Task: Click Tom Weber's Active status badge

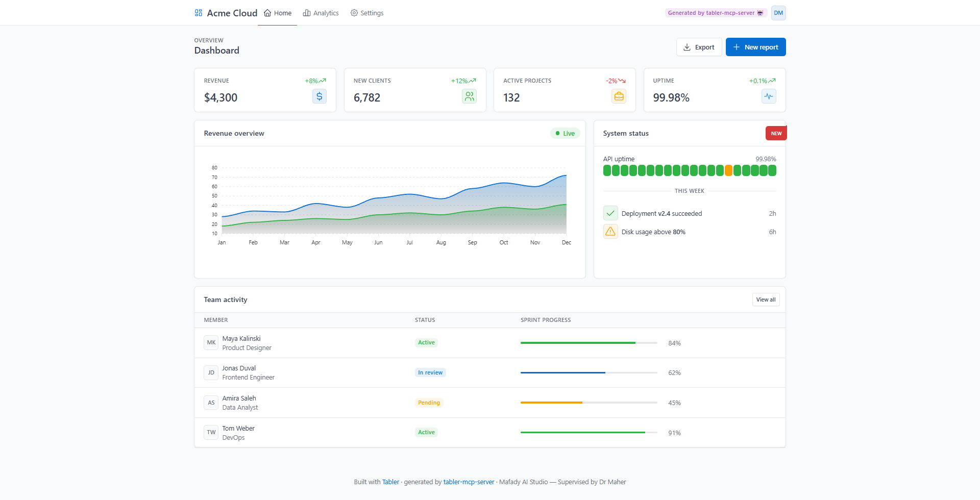Action: [x=426, y=433]
